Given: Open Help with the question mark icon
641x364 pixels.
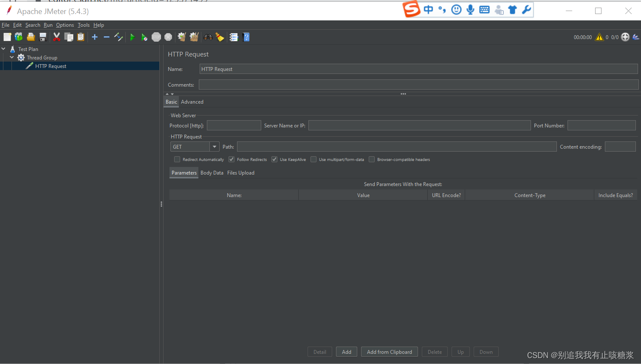Looking at the screenshot, I should pos(246,37).
